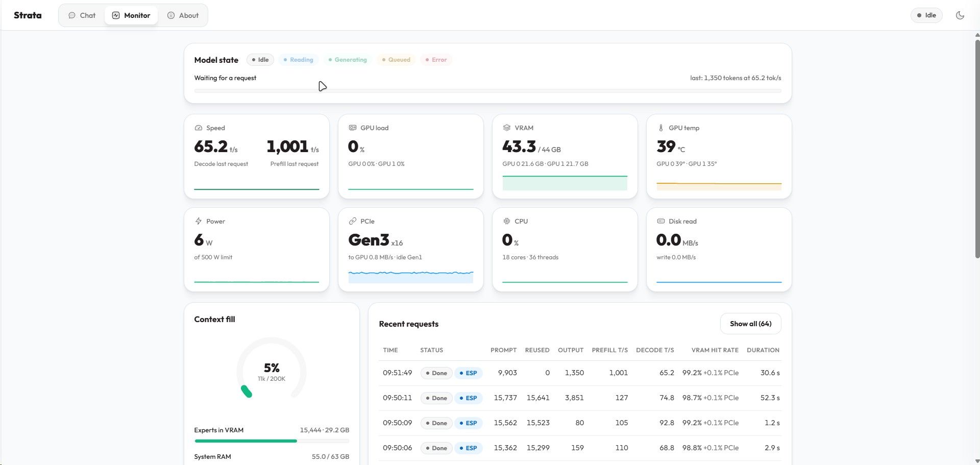Viewport: 980px width, 465px height.
Task: Click Done status in 09:50:11 row
Action: [x=436, y=398]
